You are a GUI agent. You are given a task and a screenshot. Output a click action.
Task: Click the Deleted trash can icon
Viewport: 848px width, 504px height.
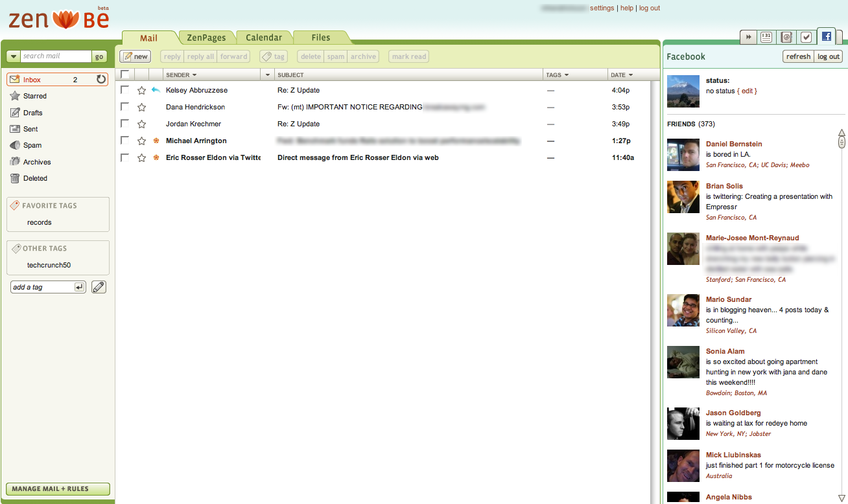click(x=15, y=178)
